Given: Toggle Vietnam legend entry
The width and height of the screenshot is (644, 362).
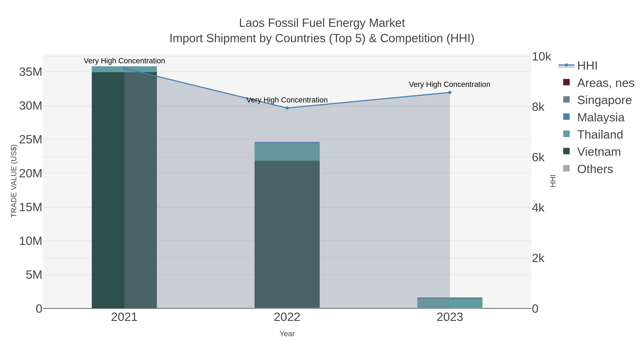Looking at the screenshot, I should 592,152.
